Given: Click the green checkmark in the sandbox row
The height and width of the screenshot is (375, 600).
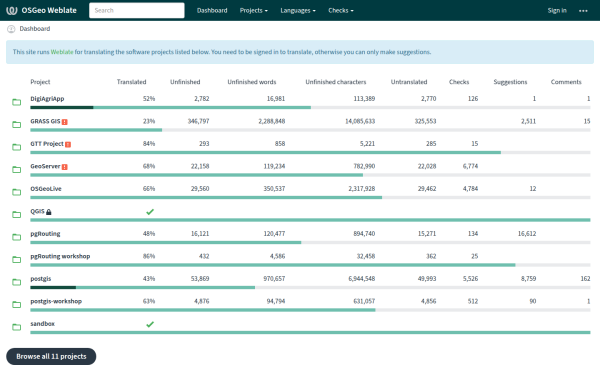Looking at the screenshot, I should 150,324.
